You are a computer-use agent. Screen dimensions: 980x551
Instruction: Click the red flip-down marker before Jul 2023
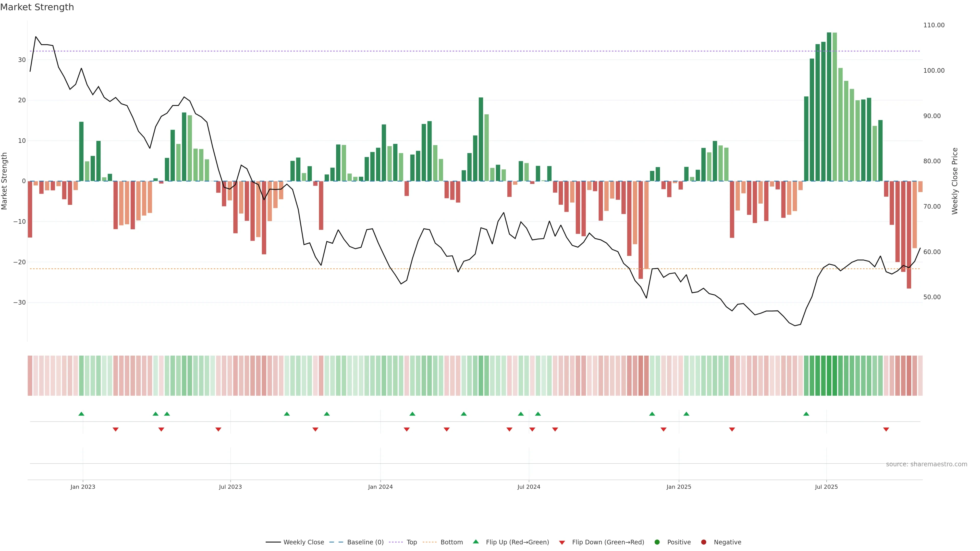(218, 429)
